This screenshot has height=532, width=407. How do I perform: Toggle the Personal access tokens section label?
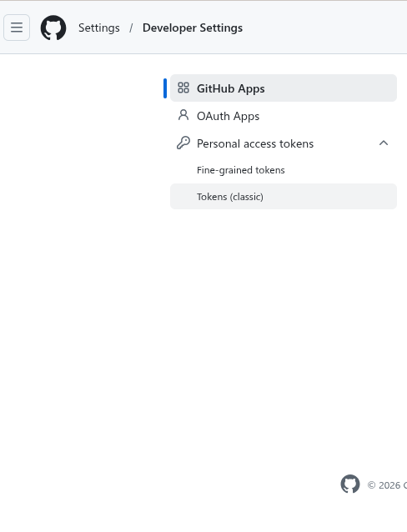(x=255, y=144)
